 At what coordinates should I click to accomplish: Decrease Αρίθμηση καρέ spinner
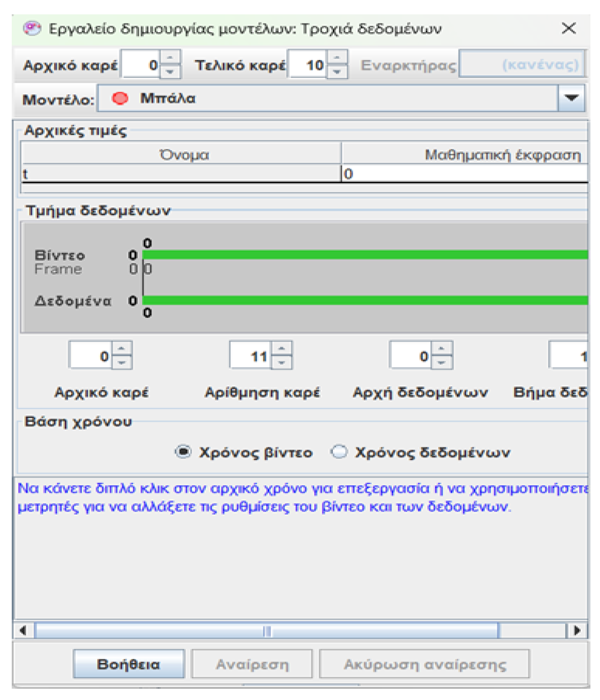(x=282, y=362)
